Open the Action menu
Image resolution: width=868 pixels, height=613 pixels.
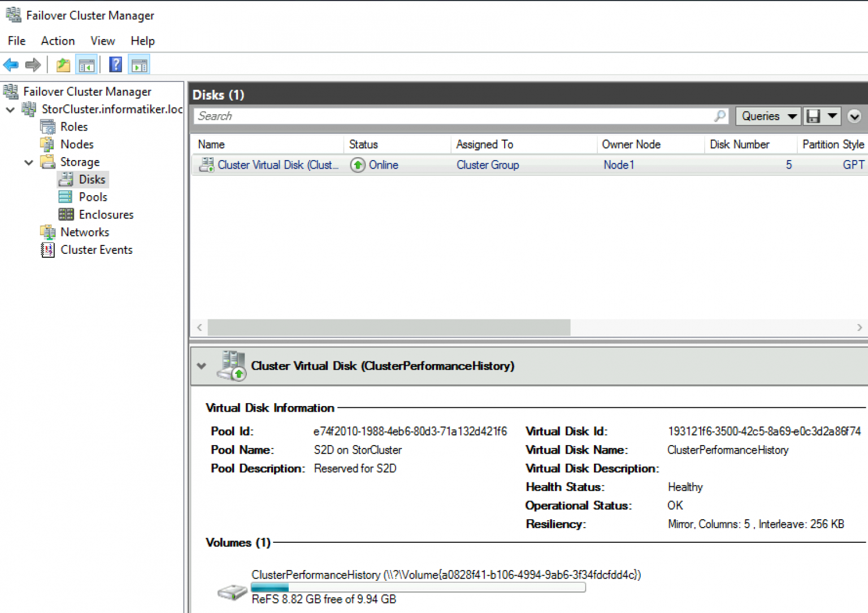[58, 41]
